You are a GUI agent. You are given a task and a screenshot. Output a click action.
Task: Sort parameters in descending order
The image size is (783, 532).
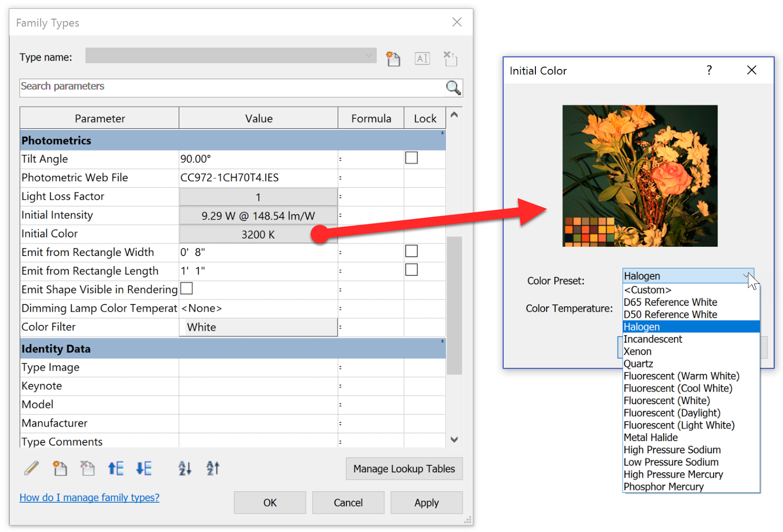212,468
